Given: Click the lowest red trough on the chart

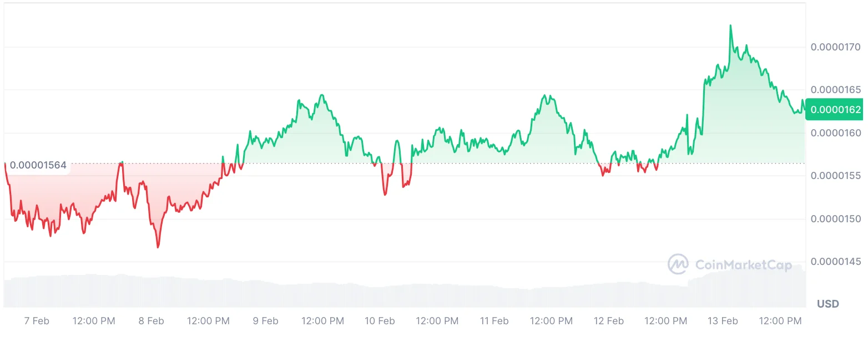Looking at the screenshot, I should pos(158,247).
